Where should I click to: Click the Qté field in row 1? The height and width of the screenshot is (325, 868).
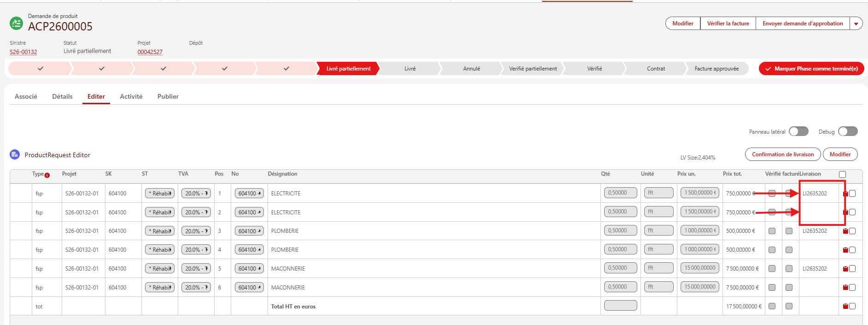(x=620, y=193)
